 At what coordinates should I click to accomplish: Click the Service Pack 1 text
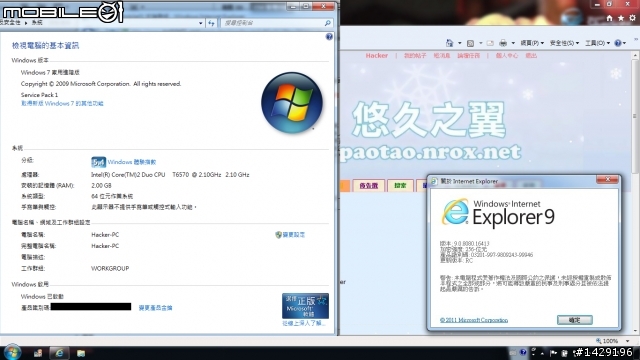(39, 95)
